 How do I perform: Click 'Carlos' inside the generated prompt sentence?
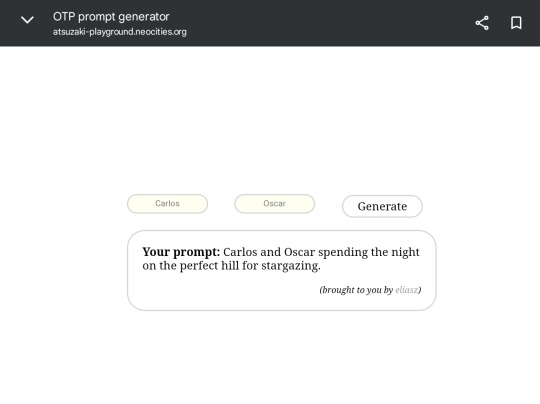point(240,252)
